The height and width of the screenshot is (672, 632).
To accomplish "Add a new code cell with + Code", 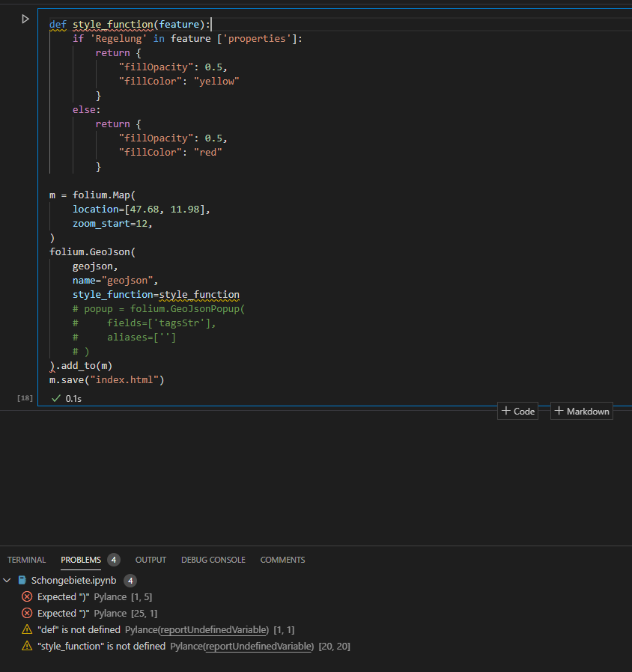I will [x=517, y=410].
